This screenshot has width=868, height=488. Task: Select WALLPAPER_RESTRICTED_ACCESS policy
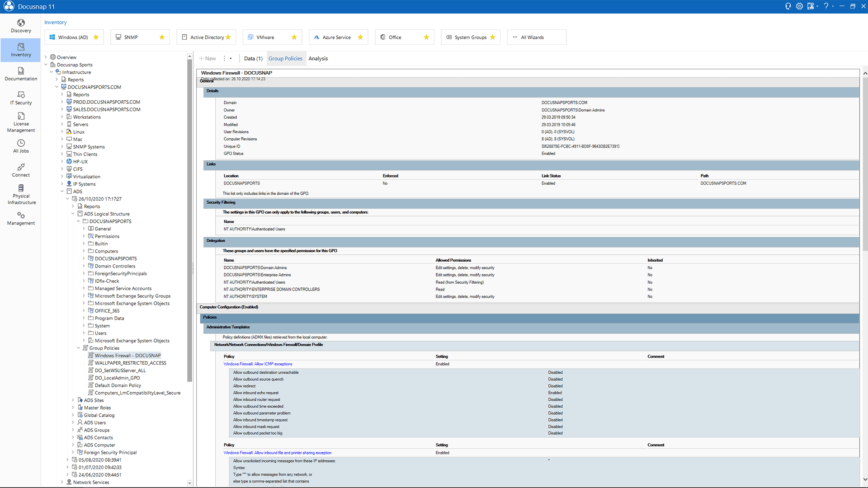click(130, 363)
